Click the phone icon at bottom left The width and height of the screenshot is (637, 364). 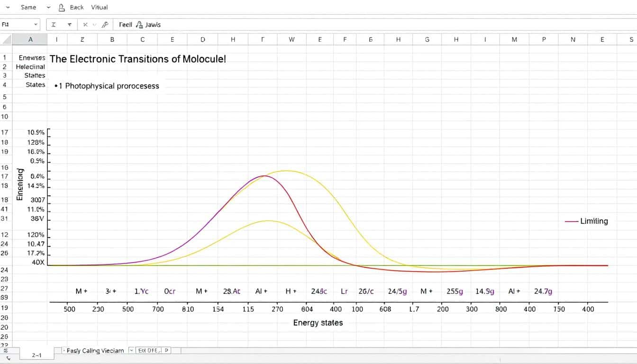tap(8, 358)
